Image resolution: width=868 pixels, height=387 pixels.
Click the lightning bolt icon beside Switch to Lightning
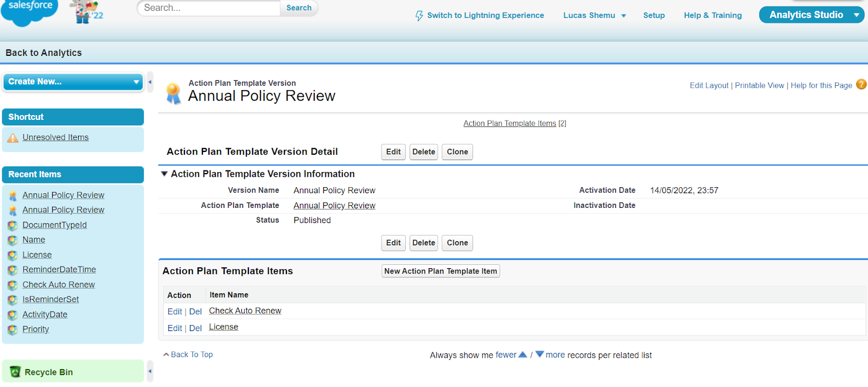tap(419, 16)
